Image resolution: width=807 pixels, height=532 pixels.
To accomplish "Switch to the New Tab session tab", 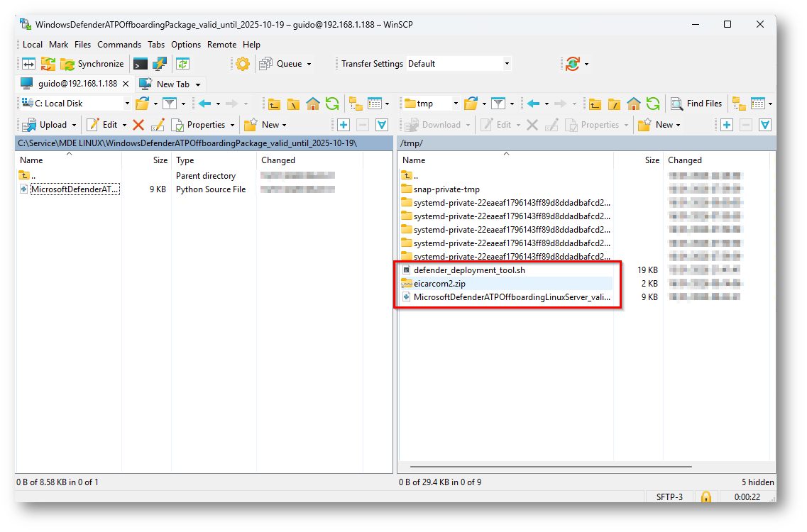I will pyautogui.click(x=172, y=84).
